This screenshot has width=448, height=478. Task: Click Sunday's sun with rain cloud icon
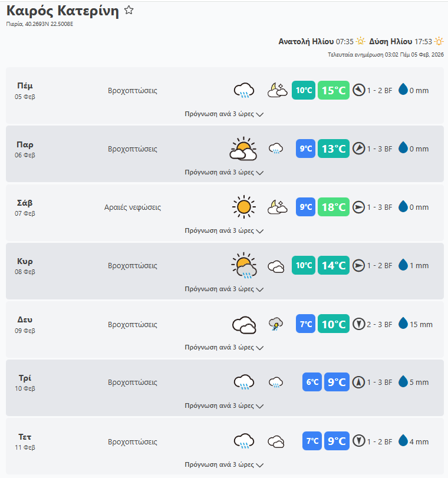click(243, 266)
